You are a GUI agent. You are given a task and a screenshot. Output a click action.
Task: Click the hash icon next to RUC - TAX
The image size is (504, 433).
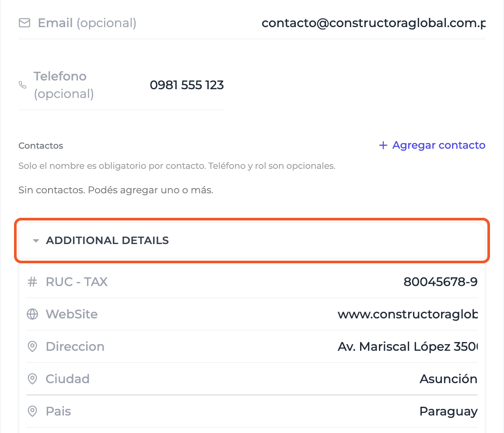click(32, 282)
